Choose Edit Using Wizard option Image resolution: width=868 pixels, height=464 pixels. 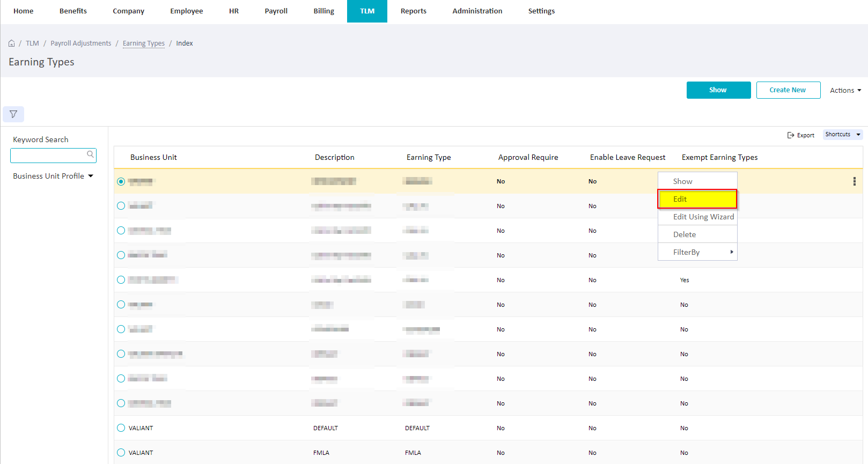pos(697,217)
